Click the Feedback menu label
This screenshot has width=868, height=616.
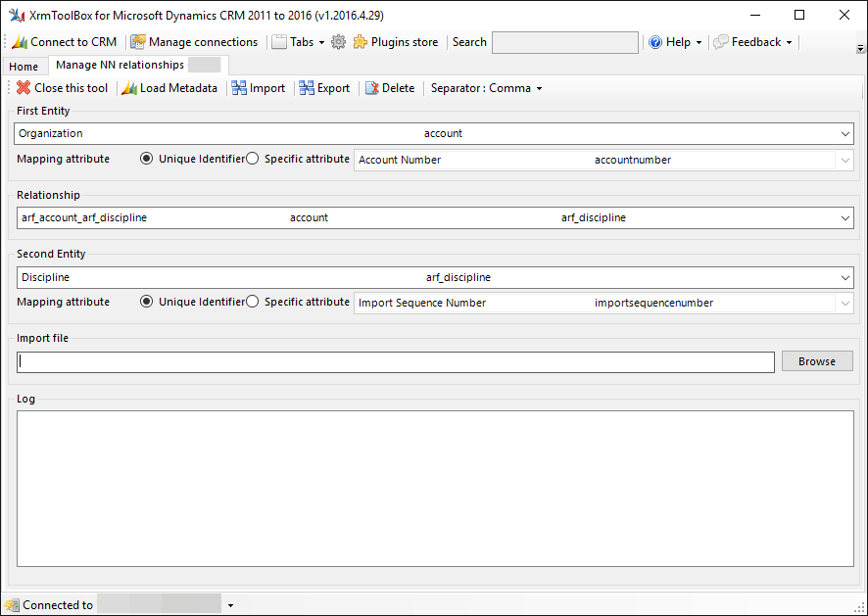click(756, 42)
